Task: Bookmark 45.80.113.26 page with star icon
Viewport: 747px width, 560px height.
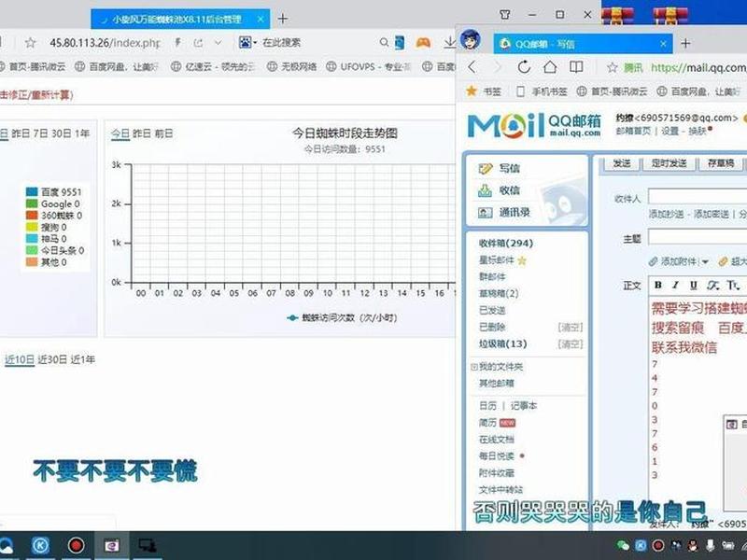Action: [x=31, y=43]
